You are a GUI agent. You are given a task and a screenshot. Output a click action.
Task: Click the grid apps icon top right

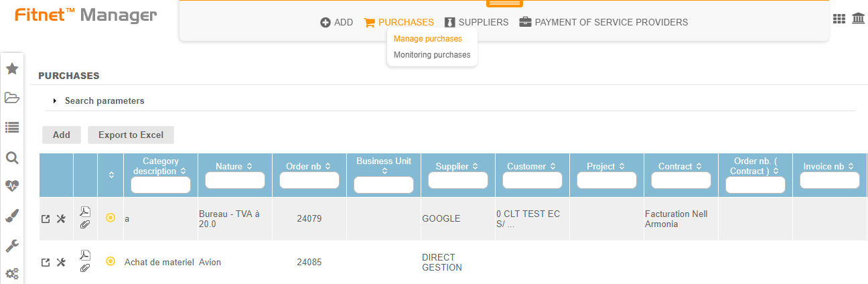pyautogui.click(x=839, y=19)
